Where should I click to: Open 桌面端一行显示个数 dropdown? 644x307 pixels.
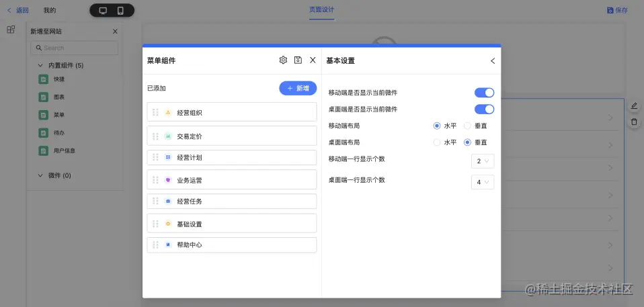tap(483, 182)
